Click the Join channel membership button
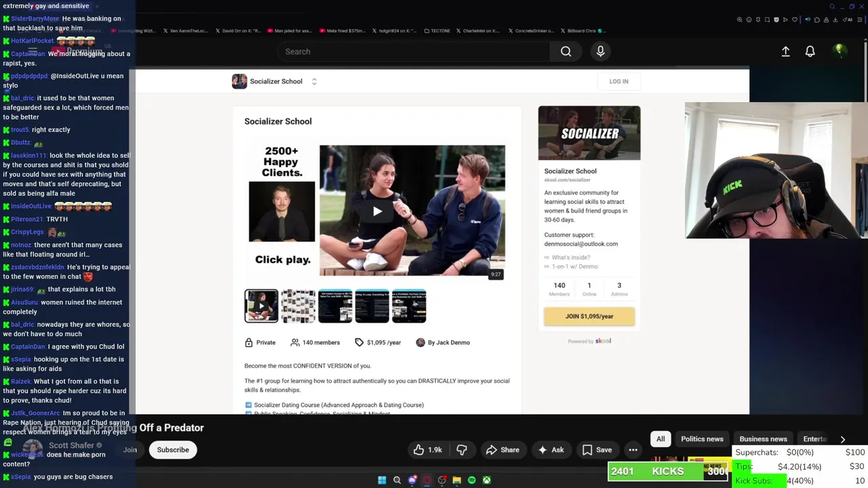The width and height of the screenshot is (868, 488). 130,450
